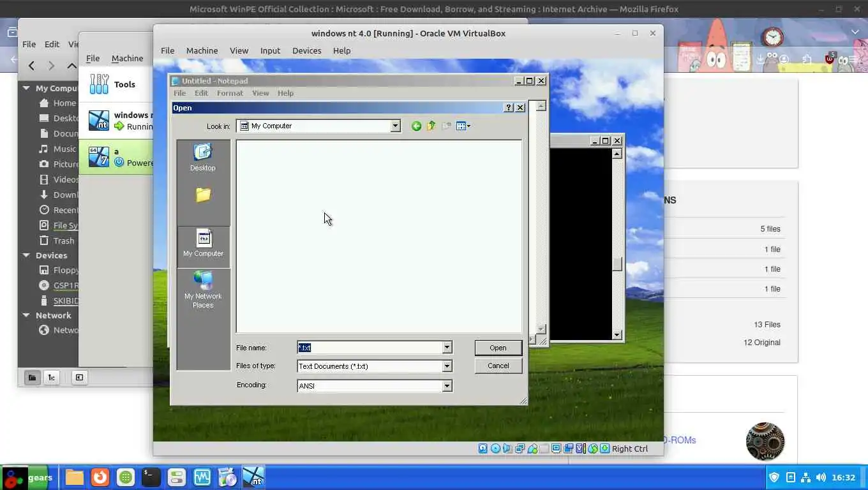Click the optical disk indicator in VM status bar
868x490 pixels.
pyautogui.click(x=495, y=449)
